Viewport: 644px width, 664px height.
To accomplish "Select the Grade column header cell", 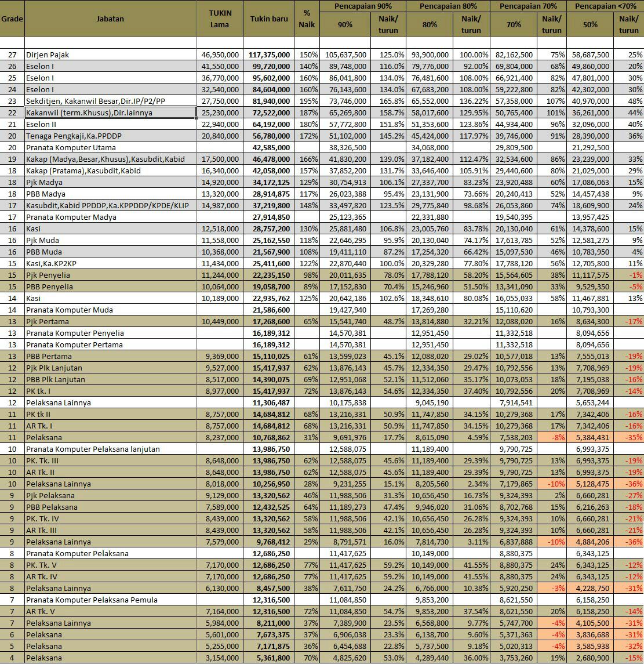I will [x=12, y=19].
